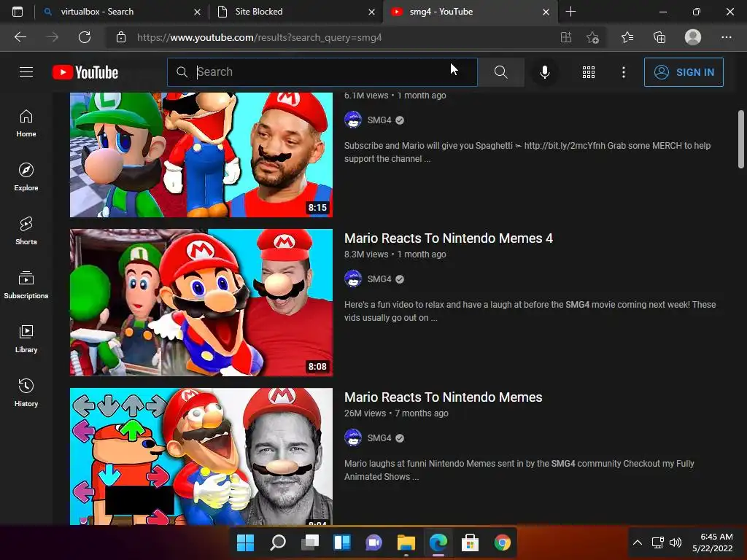Open the browser profile avatar
Screen dimensions: 747x560
(x=693, y=37)
